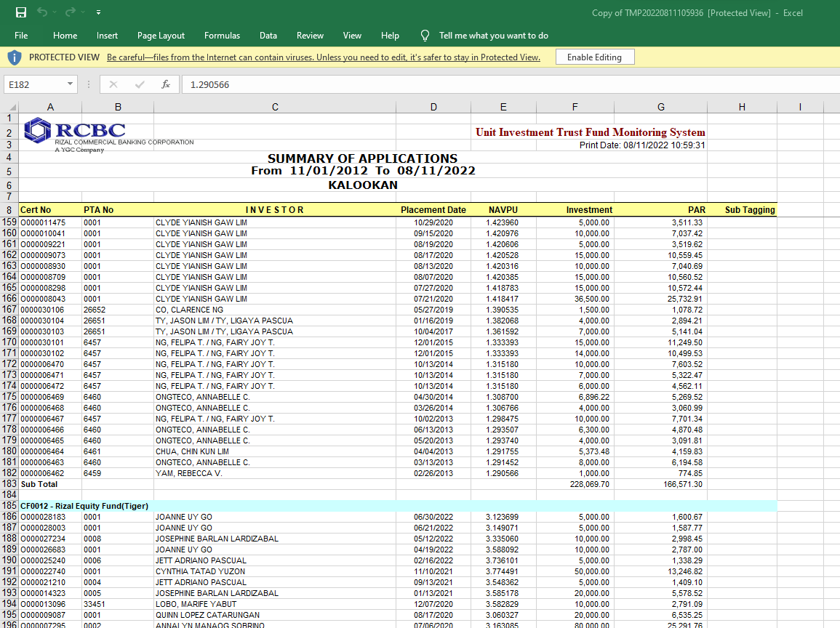Screen dimensions: 840x628
Task: Click the Save icon in the title bar
Action: click(21, 12)
